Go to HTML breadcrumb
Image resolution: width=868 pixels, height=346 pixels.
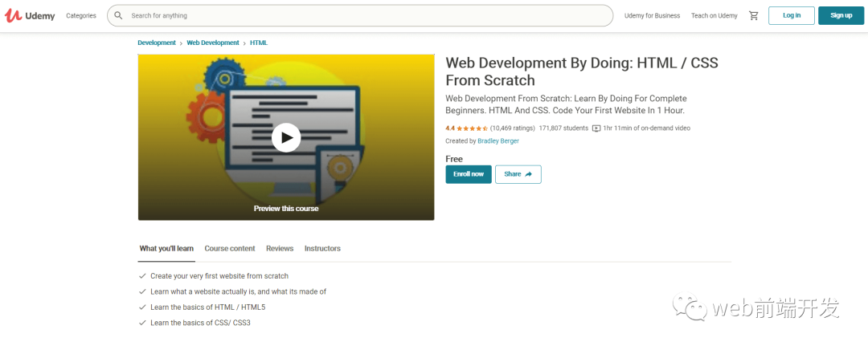259,43
